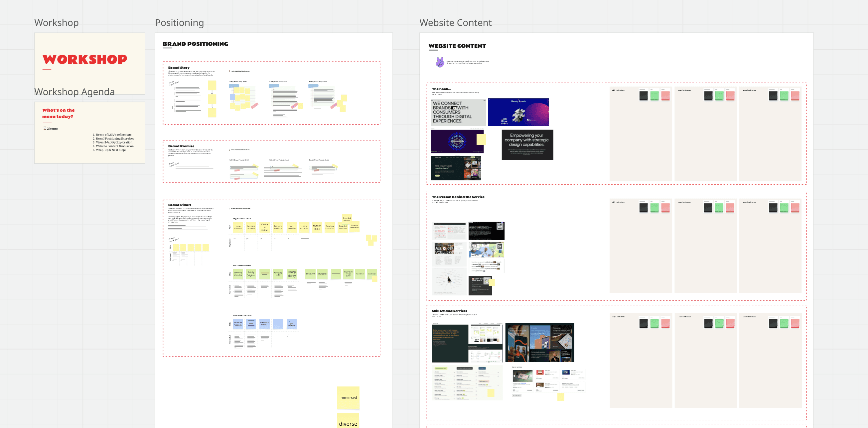Click the Workshop Agenda frame title
This screenshot has height=428, width=868.
(x=74, y=92)
